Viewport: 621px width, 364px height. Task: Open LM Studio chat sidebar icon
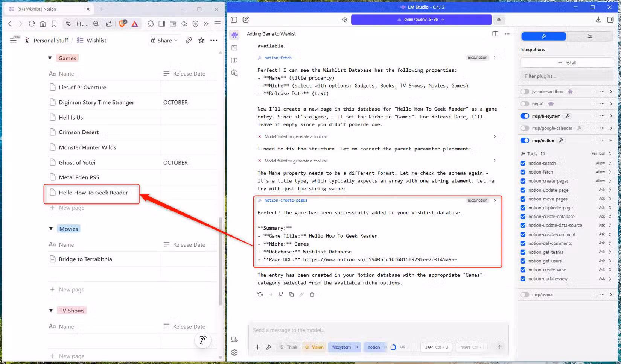234,35
